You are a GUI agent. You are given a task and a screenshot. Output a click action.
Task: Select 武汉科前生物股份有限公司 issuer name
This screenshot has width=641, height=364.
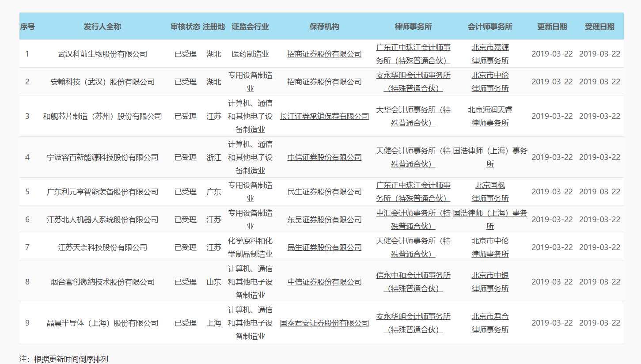pos(102,54)
